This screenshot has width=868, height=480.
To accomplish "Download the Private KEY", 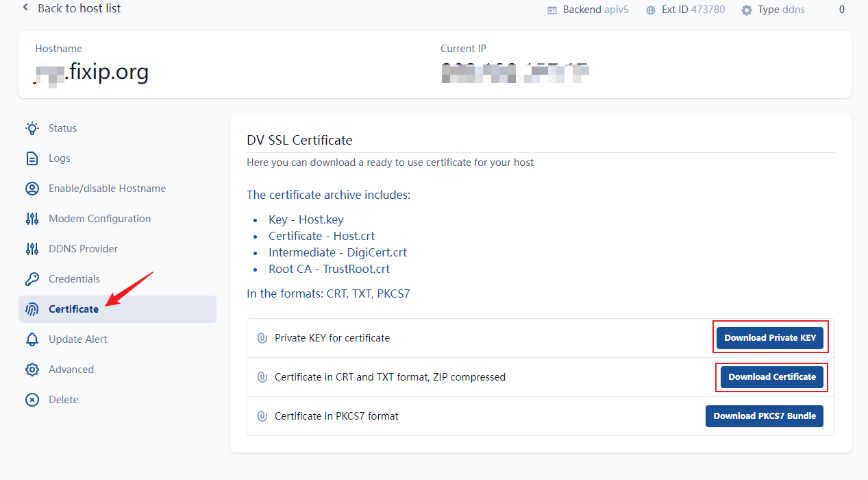I will point(770,337).
